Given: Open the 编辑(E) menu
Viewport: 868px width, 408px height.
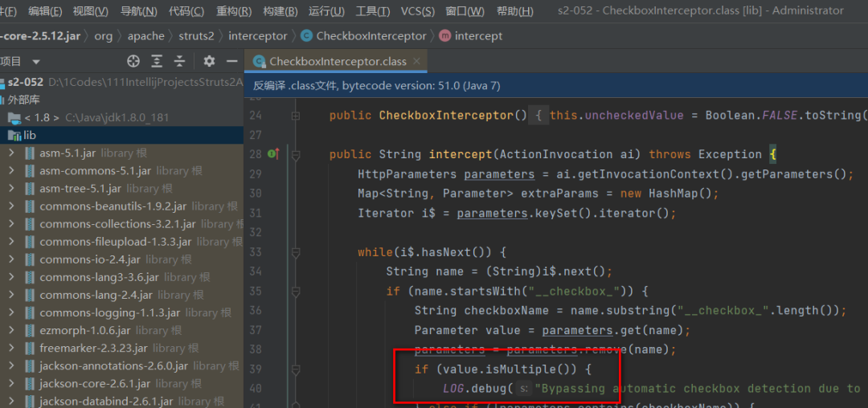Looking at the screenshot, I should click(45, 11).
